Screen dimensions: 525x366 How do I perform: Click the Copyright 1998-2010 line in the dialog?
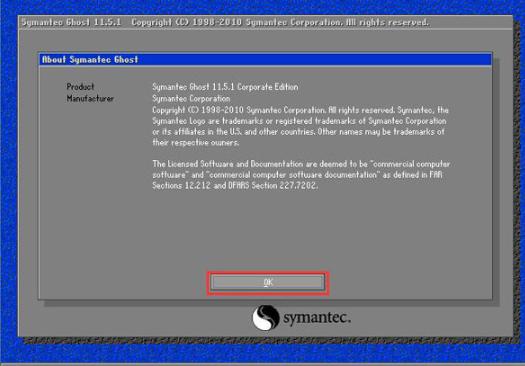[300, 110]
